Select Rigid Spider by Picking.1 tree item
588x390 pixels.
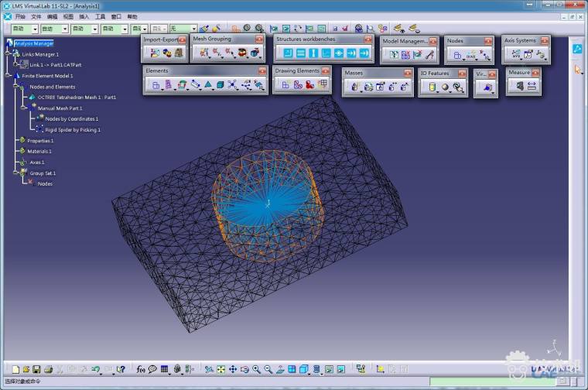(x=72, y=130)
